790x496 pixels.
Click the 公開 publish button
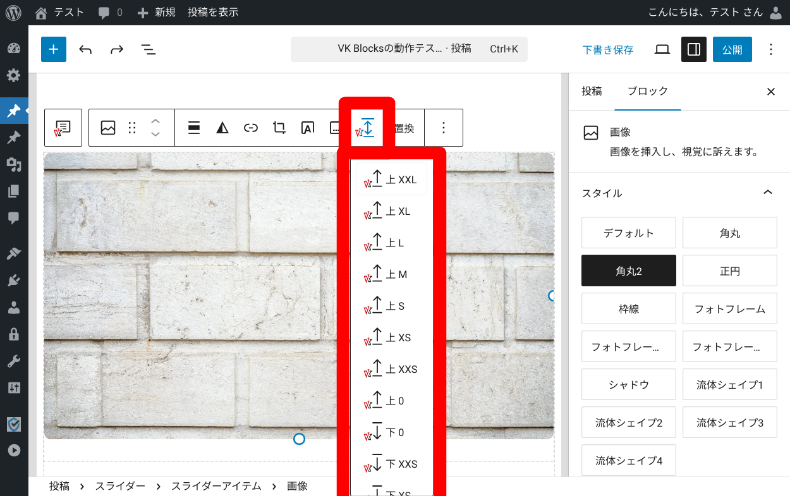[x=732, y=49]
